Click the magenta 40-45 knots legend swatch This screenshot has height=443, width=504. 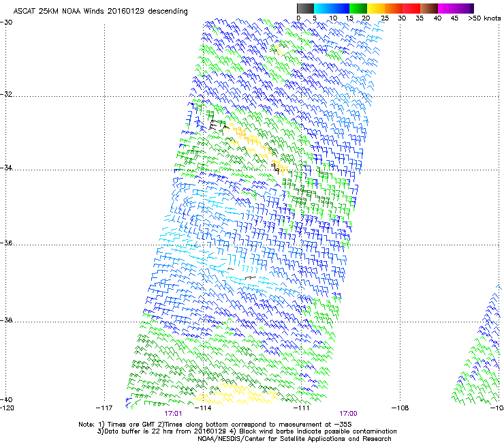pyautogui.click(x=447, y=8)
